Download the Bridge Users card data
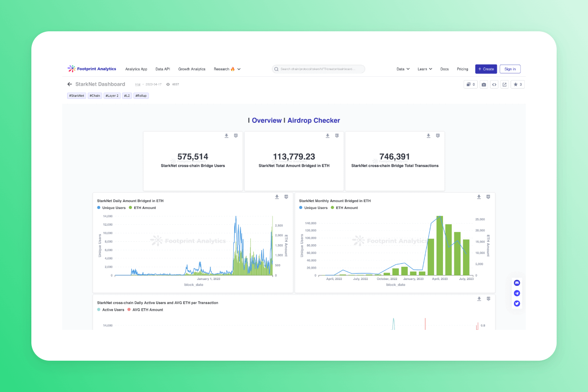 point(226,136)
